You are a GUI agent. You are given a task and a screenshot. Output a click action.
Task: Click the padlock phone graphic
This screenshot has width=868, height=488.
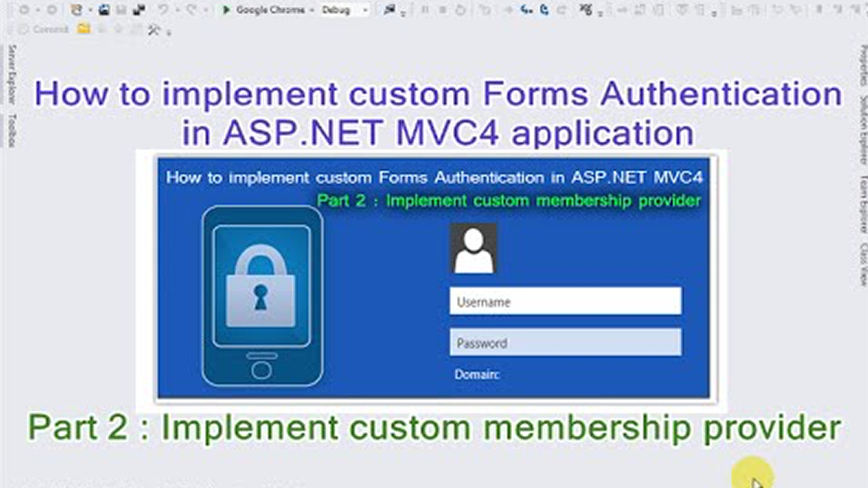point(262,296)
